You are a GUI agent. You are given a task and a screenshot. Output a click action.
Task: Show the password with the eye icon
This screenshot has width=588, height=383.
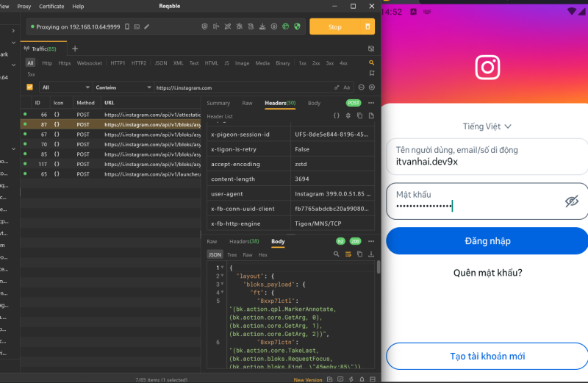tap(572, 201)
